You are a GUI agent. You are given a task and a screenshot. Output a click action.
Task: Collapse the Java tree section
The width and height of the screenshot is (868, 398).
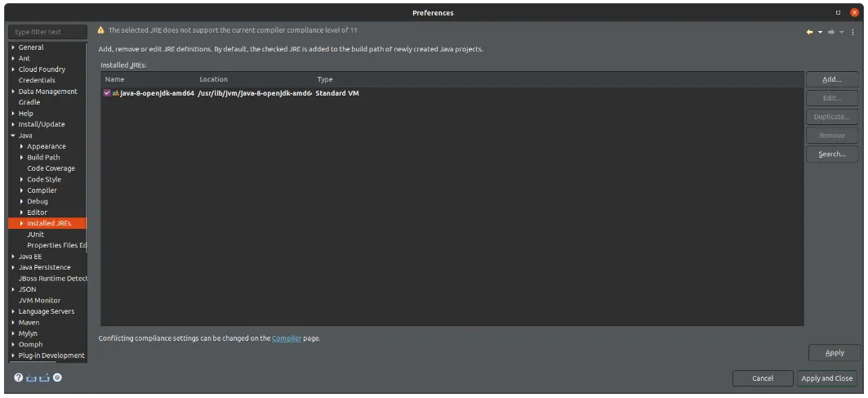13,135
